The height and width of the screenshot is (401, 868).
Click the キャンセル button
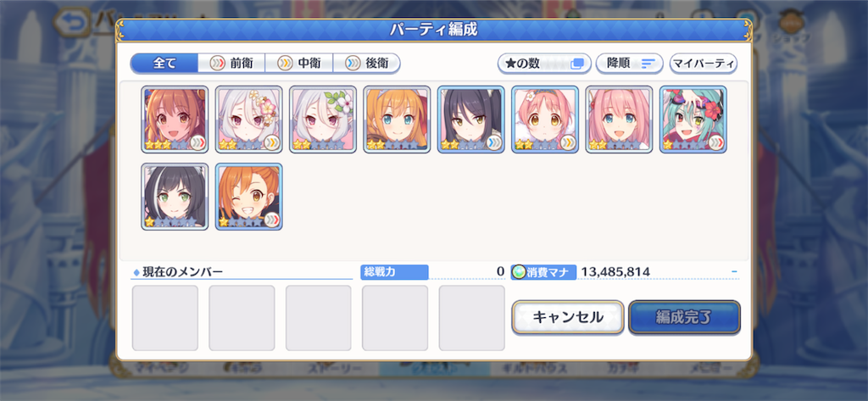tap(568, 317)
